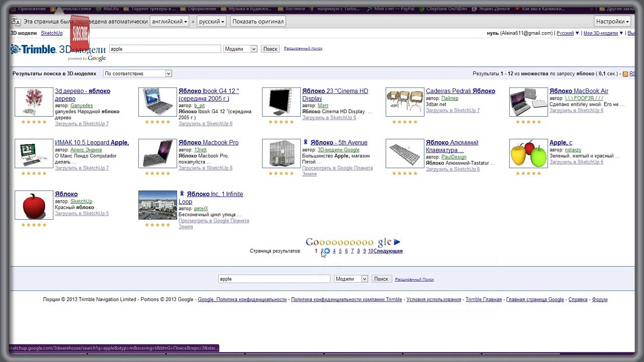Open the Условия использования footer link
Screen dimensions: 644x362
click(x=434, y=300)
